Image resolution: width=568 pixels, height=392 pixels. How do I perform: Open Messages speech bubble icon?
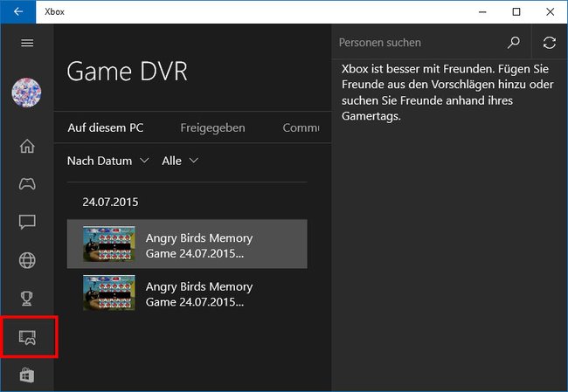tap(27, 222)
